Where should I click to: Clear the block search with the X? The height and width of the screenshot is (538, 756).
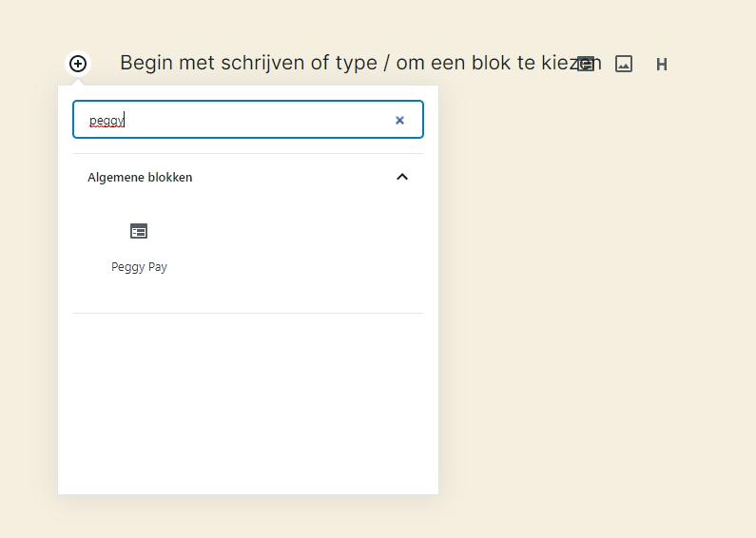[399, 120]
